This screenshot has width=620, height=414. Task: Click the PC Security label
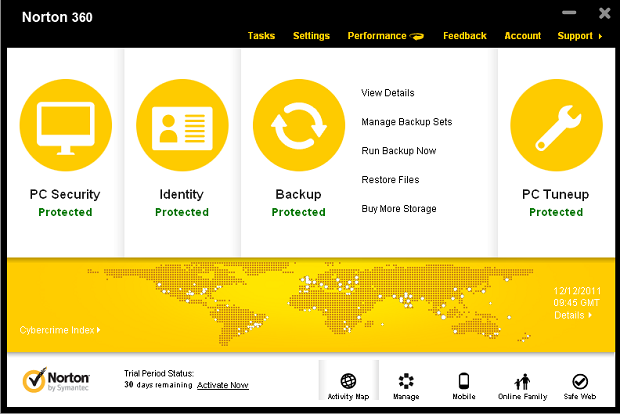[x=65, y=194]
